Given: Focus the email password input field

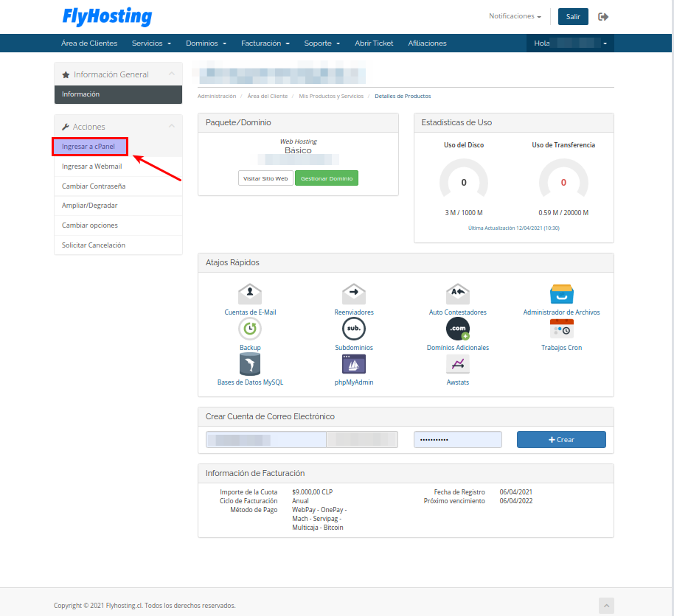Looking at the screenshot, I should point(458,439).
